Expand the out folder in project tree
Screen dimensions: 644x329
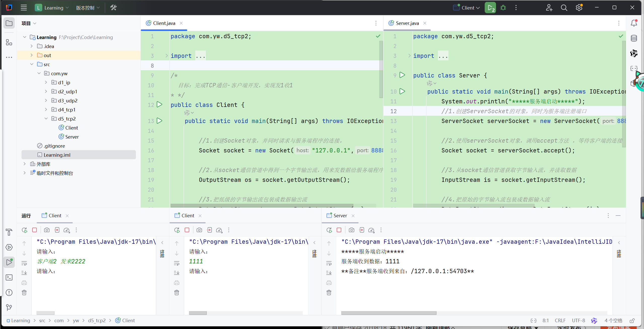click(32, 55)
